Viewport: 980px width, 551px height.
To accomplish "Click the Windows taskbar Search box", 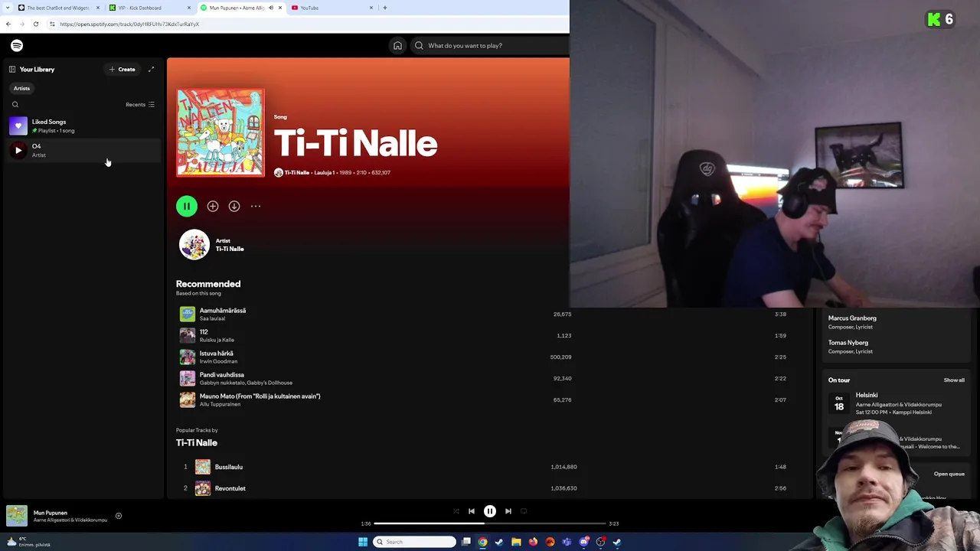I will [414, 542].
